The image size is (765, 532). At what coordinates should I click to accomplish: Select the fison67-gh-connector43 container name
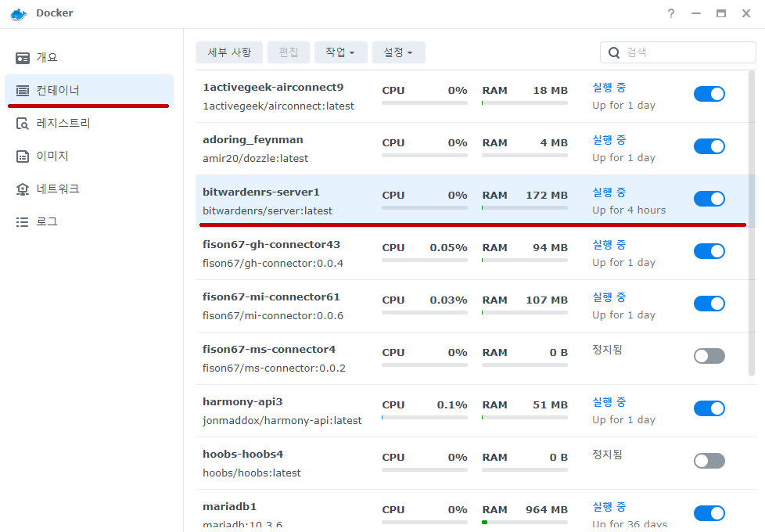point(271,245)
